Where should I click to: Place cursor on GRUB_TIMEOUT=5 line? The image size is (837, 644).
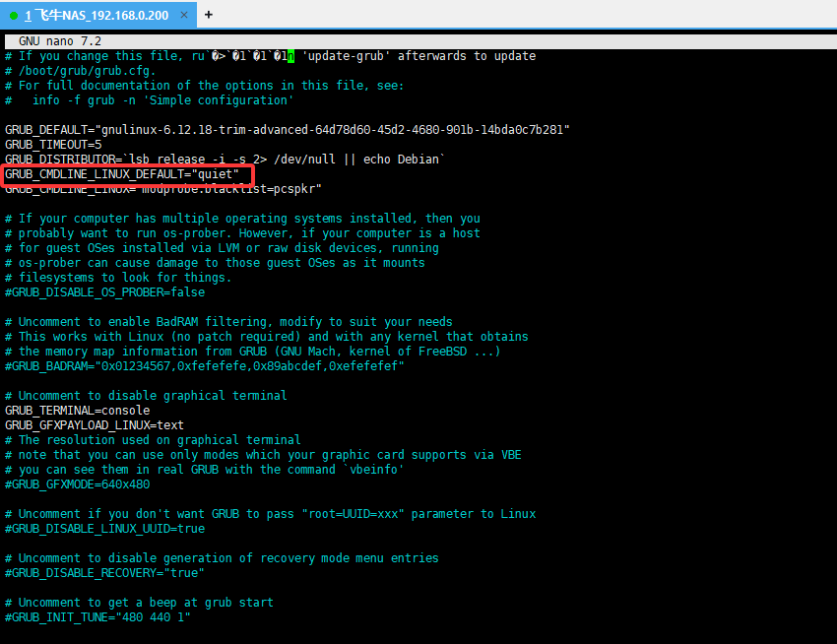[x=53, y=145]
